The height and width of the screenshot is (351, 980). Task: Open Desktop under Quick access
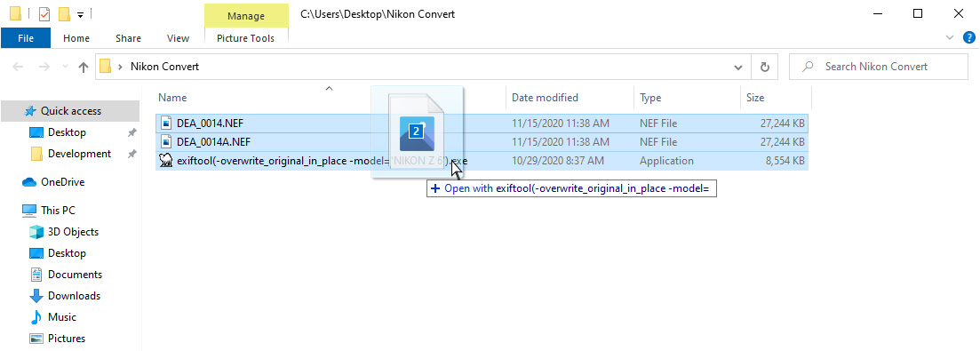tap(67, 132)
